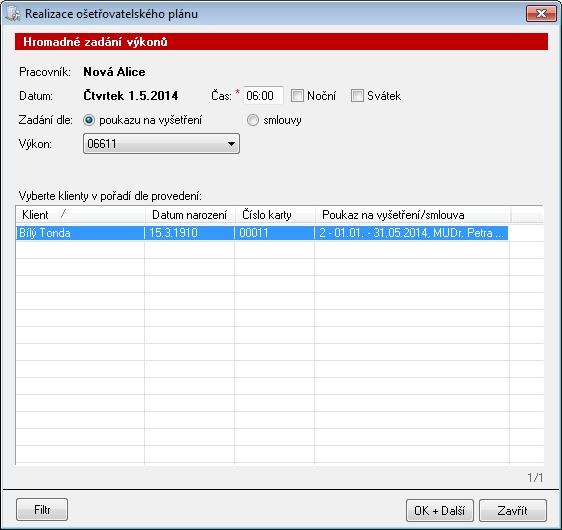Screen dimensions: 562x530
Task: Sort by Číslo karty column header
Action: (275, 215)
